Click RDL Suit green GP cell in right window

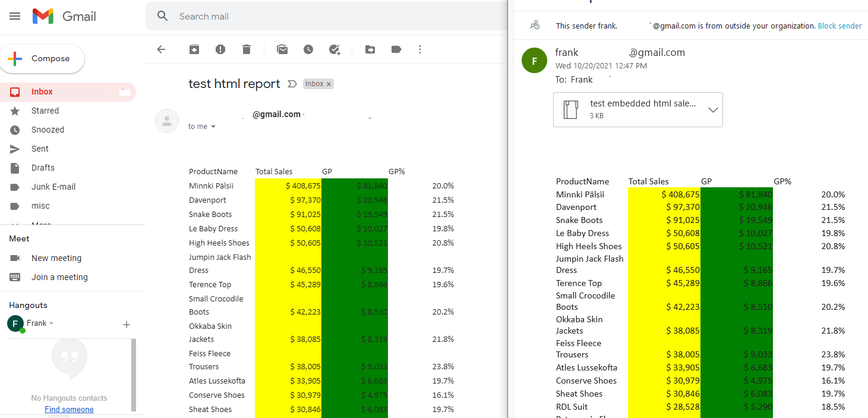pos(737,407)
